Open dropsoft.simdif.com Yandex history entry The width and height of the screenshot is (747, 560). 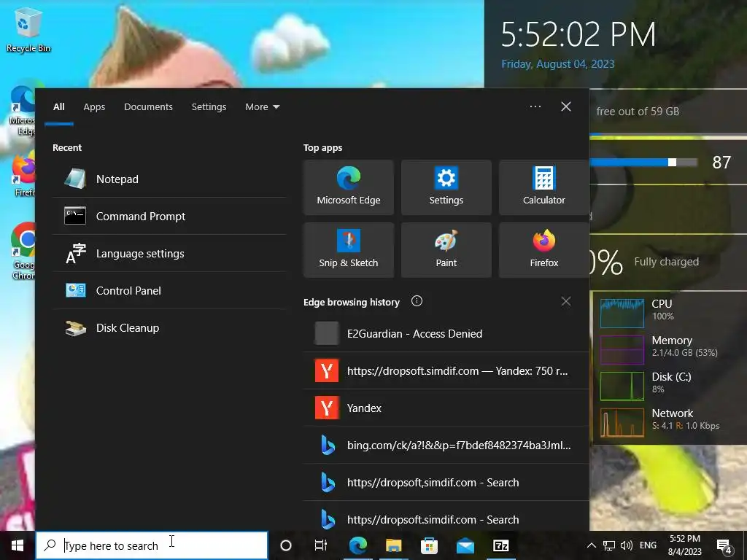446,370
